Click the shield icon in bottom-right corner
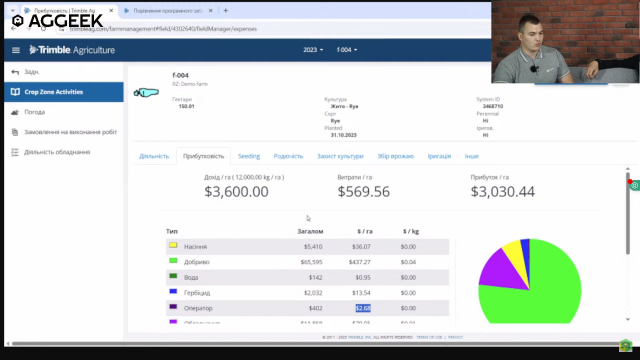Screen dimensions: 640x360 pyautogui.click(x=625, y=345)
